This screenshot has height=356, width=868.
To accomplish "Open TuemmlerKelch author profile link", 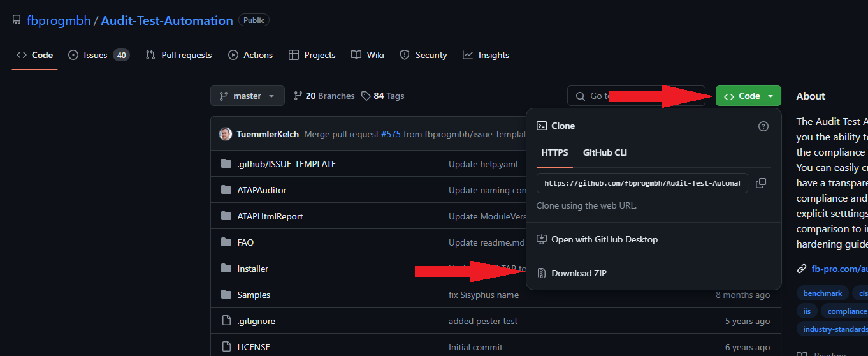I will tap(268, 134).
